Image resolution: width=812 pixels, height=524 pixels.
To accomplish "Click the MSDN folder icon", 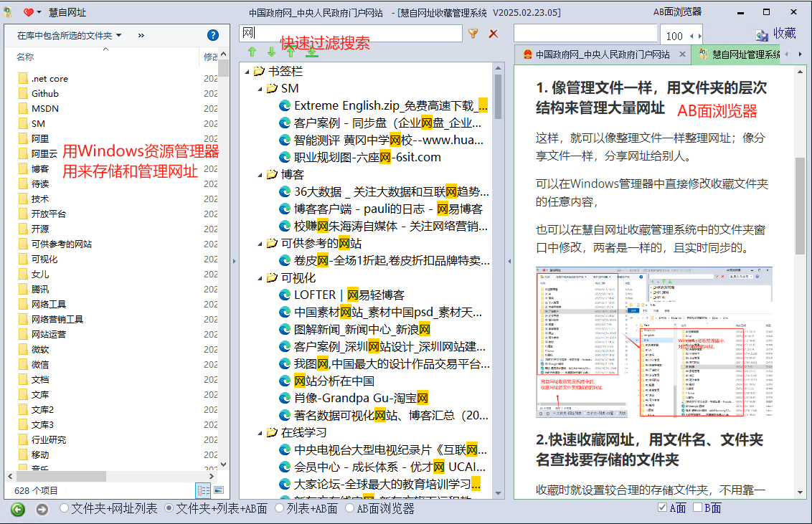I will point(23,109).
